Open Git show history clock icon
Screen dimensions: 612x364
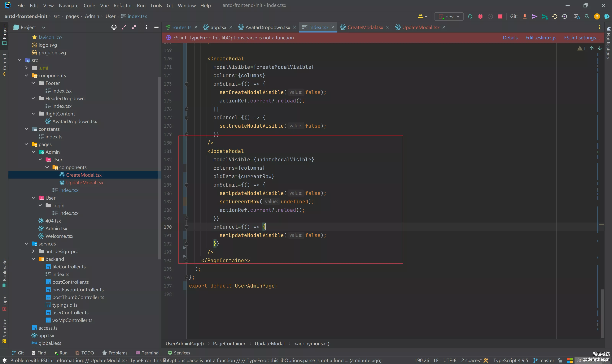pos(555,16)
